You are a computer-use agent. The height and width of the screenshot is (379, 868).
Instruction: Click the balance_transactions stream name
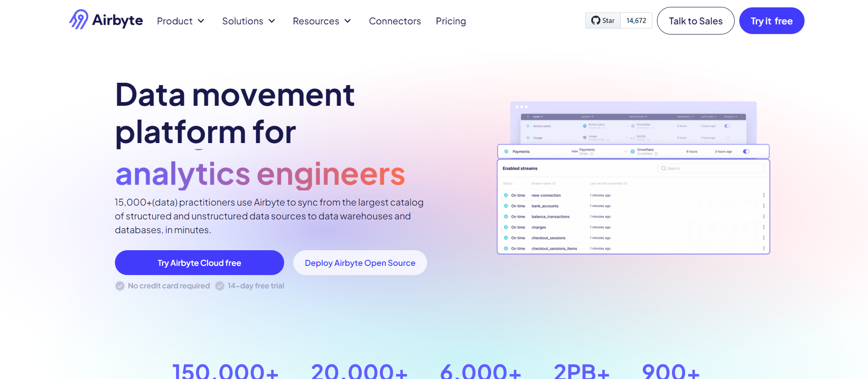550,217
